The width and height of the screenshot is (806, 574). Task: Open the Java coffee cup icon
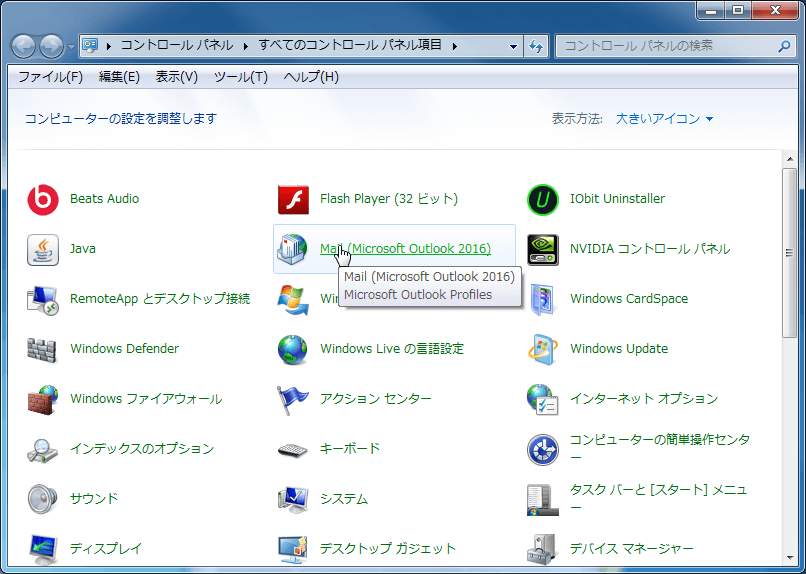(43, 249)
